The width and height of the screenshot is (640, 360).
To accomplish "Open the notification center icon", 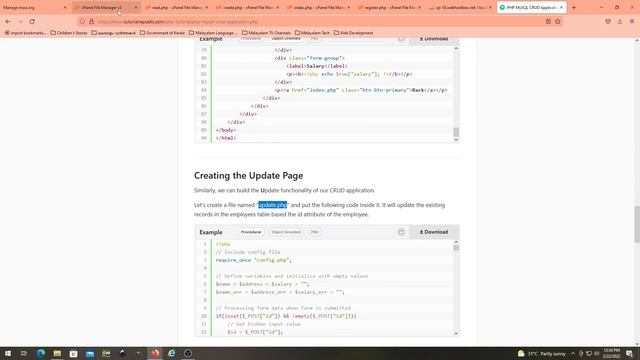I will pos(629,353).
